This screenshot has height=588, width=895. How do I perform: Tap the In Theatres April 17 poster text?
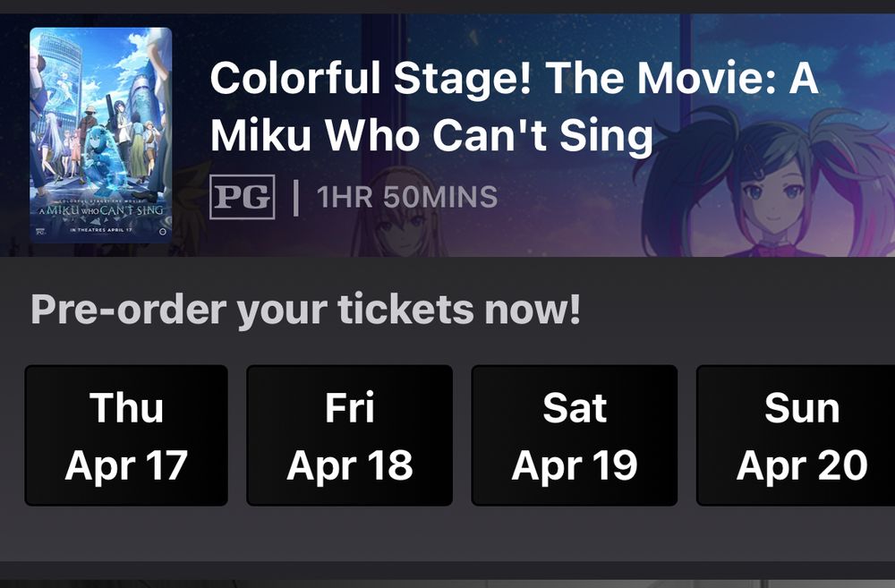click(100, 230)
